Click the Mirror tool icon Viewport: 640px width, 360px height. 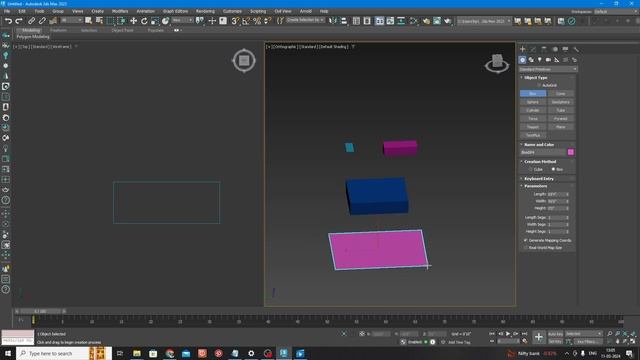point(333,21)
